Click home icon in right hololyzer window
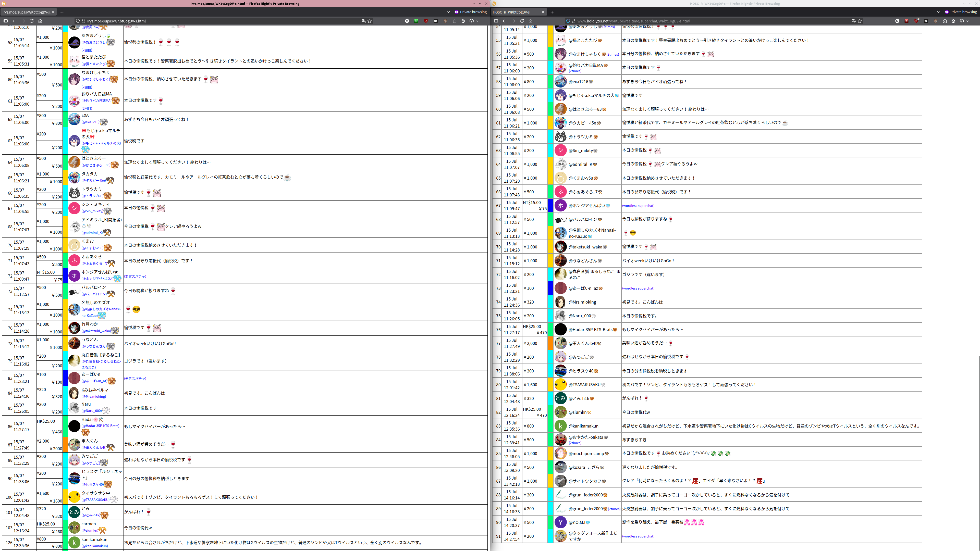Screen dimensions: 980x551 coord(530,21)
